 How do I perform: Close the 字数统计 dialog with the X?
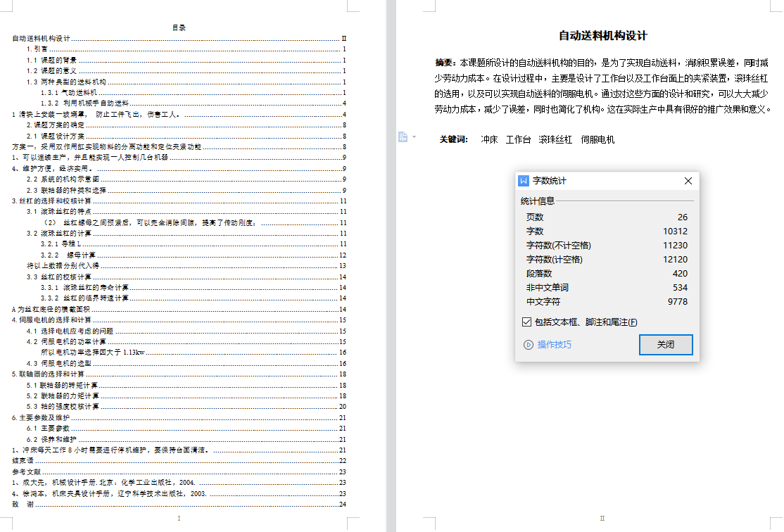tap(688, 181)
